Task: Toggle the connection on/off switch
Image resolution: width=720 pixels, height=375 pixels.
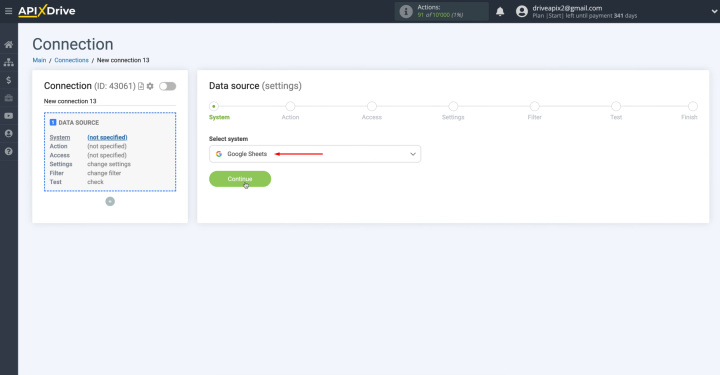Action: pos(168,86)
